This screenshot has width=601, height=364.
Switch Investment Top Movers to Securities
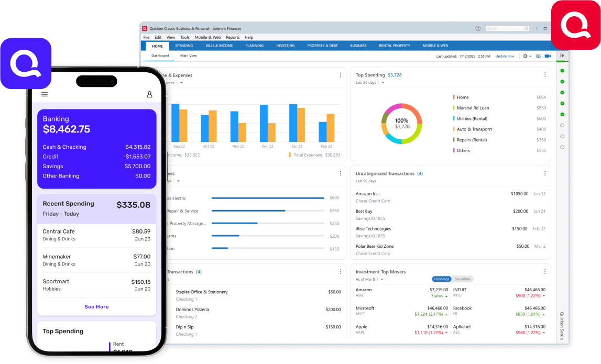[463, 279]
